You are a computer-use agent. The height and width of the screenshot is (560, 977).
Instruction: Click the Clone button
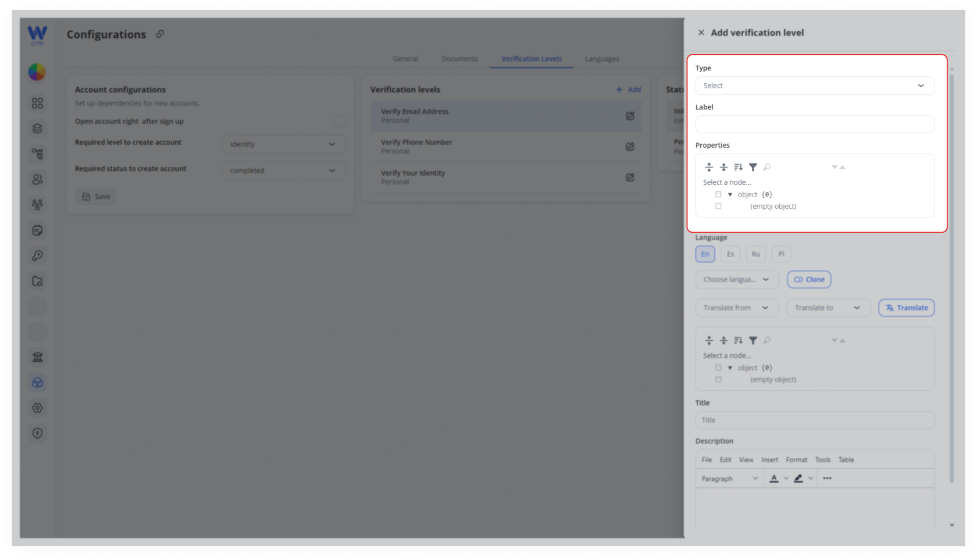pyautogui.click(x=809, y=279)
